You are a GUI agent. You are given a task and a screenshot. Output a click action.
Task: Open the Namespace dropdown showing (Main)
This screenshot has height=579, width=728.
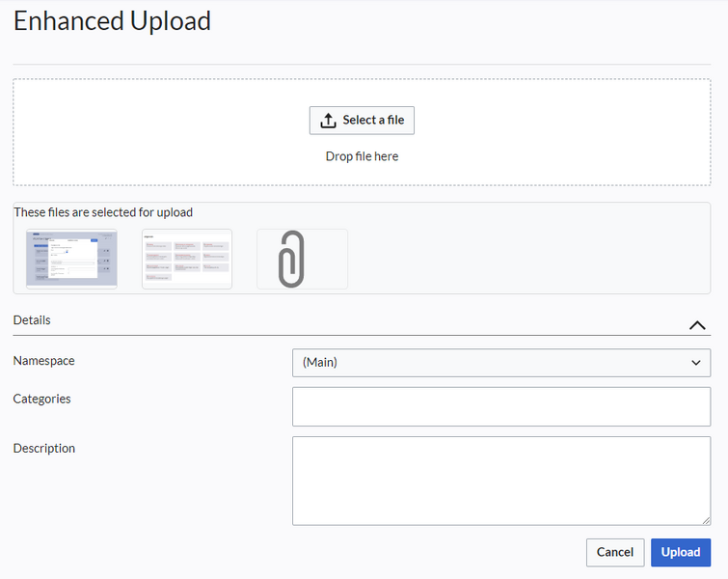coord(501,363)
